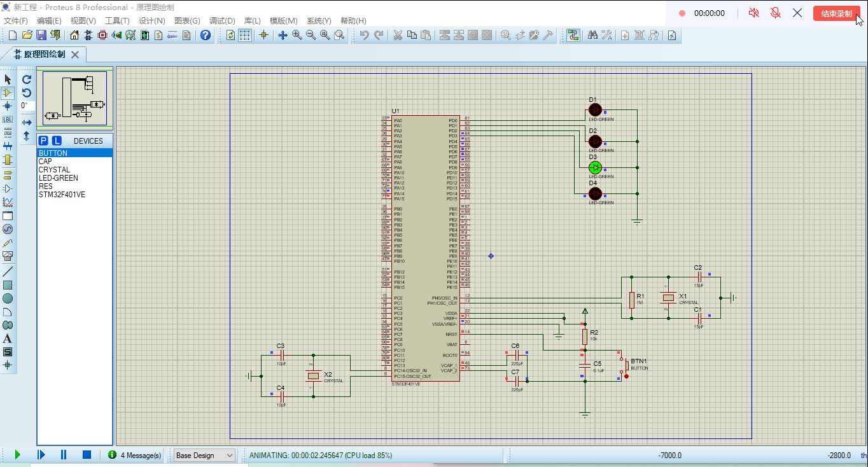Switch to the 原理图绘制 tab
Viewport: 868px width, 467px height.
pos(43,55)
